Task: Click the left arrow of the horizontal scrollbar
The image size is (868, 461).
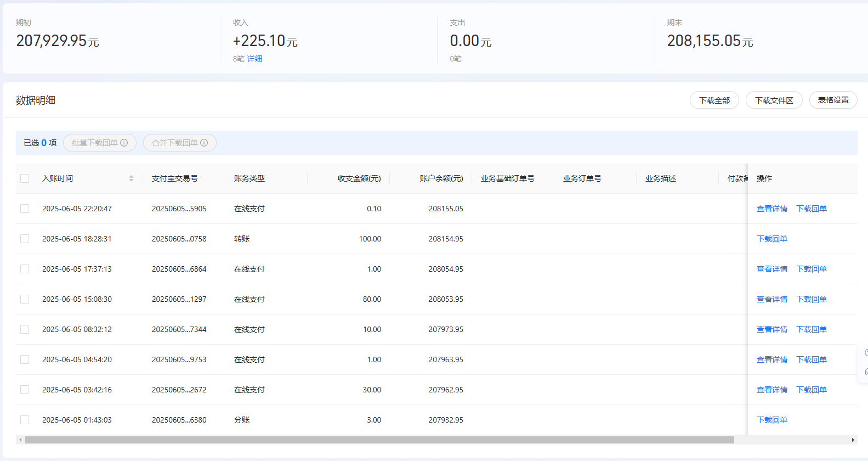Action: click(20, 440)
